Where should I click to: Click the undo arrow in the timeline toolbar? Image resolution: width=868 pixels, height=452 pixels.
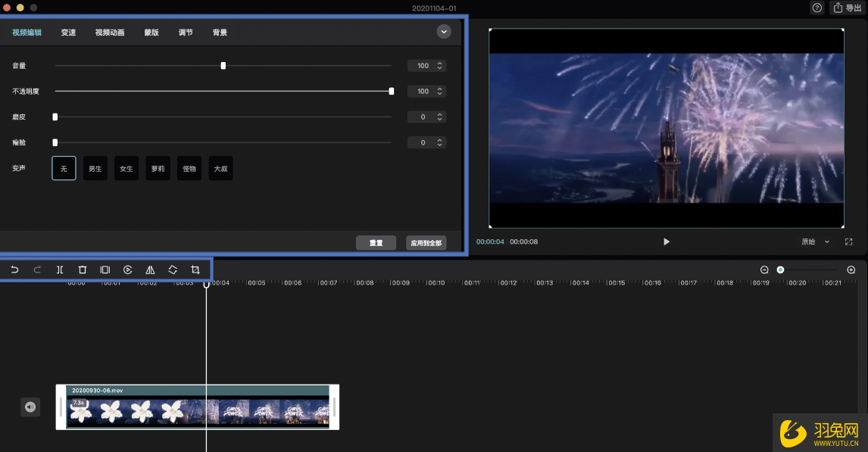14,270
